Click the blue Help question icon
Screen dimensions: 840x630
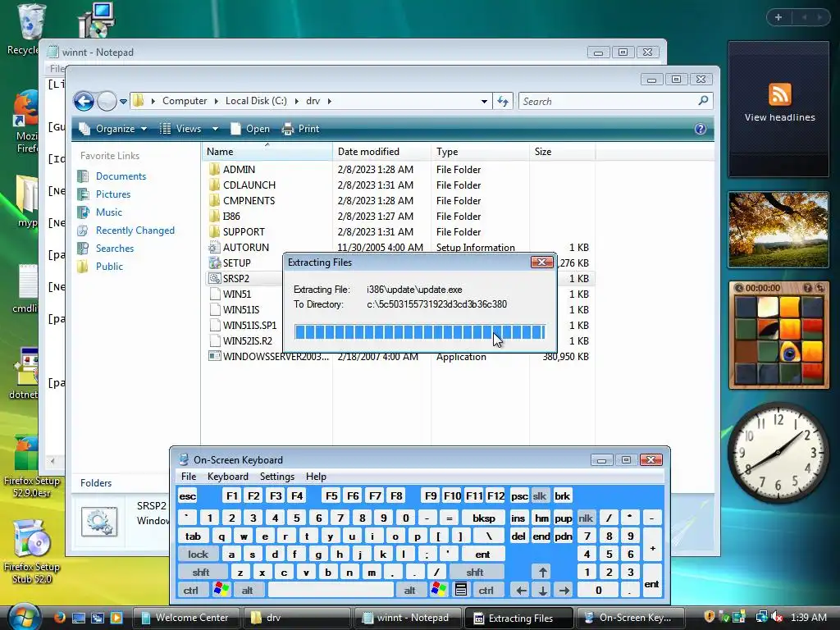(x=701, y=129)
